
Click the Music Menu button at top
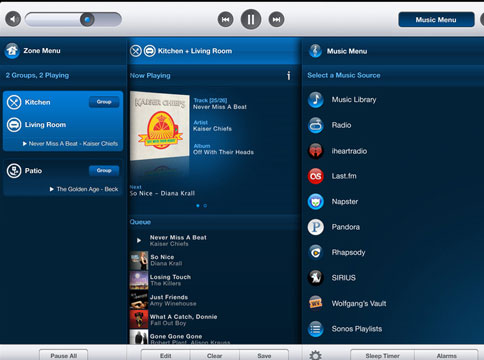click(x=436, y=20)
